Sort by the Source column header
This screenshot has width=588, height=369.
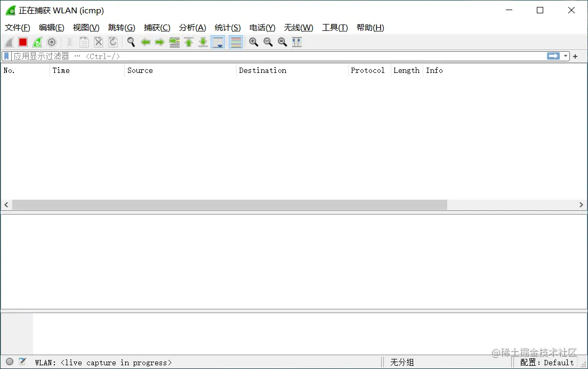tap(180, 70)
